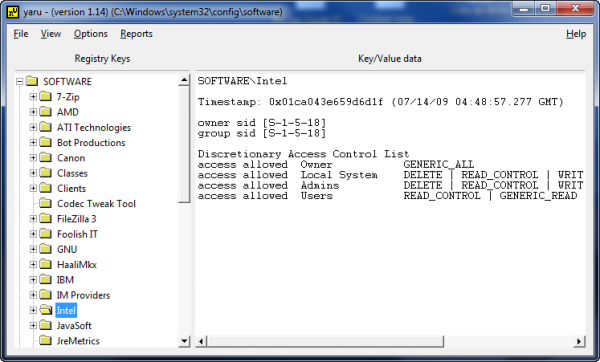Image resolution: width=600 pixels, height=362 pixels.
Task: Click the Bot Productions folder icon
Action: [x=46, y=142]
